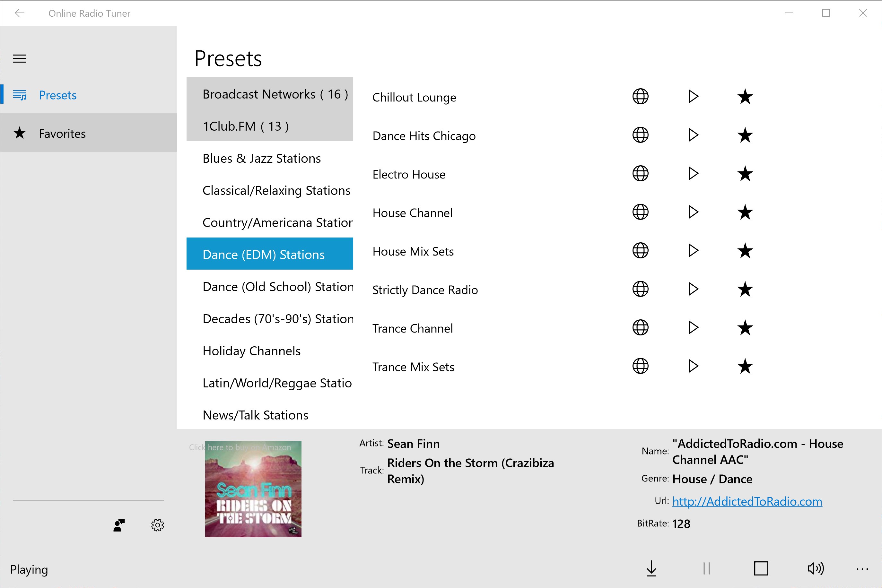The height and width of the screenshot is (588, 882).
Task: Open globe icon for Trance Channel
Action: 640,328
